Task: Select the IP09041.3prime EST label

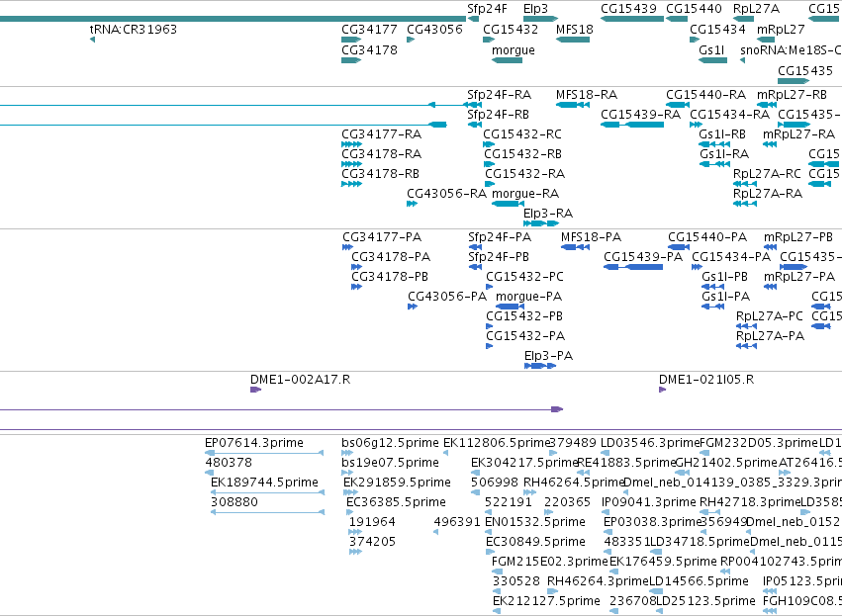Action: (649, 502)
